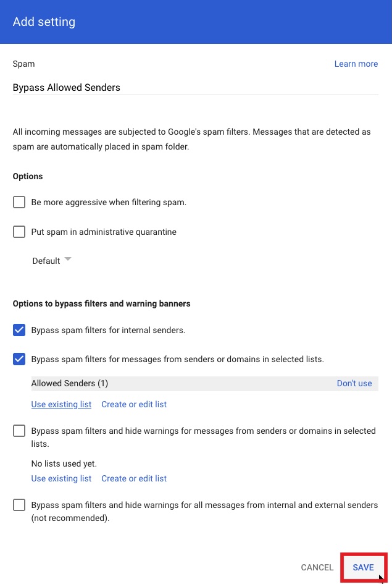392x584 pixels.
Task: Click Don't use for Allowed Senders list
Action: pos(354,383)
